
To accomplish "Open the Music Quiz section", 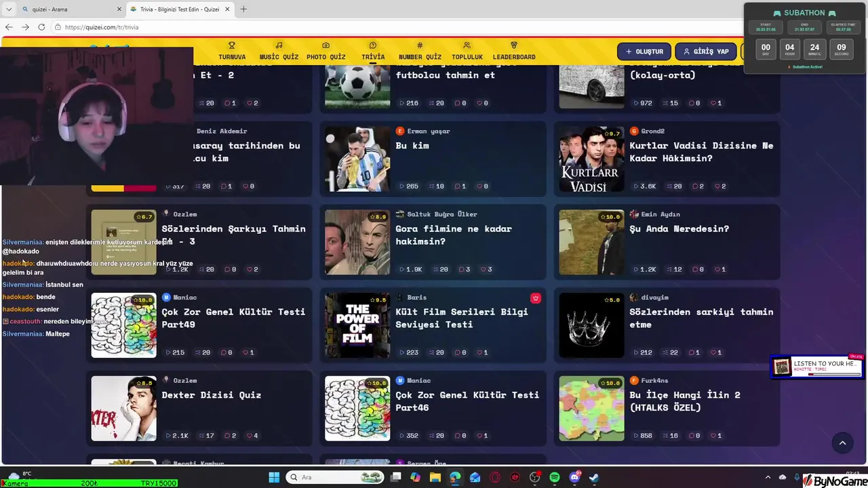I will point(279,52).
